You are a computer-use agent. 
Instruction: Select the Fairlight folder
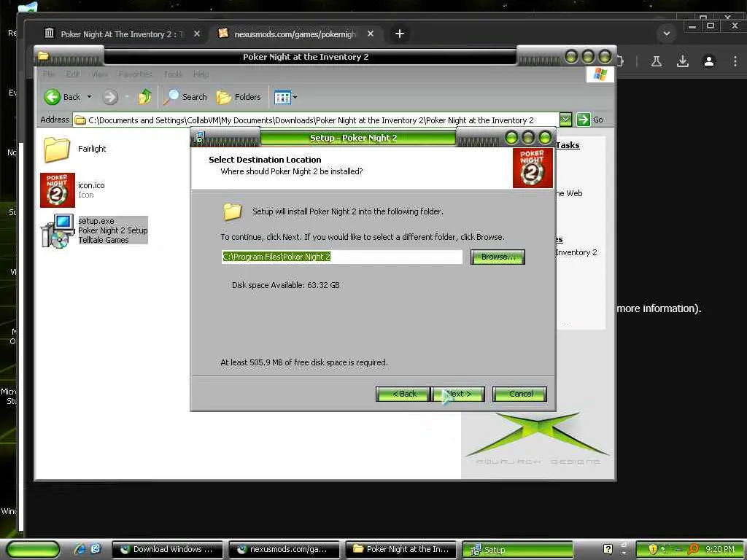click(x=56, y=149)
